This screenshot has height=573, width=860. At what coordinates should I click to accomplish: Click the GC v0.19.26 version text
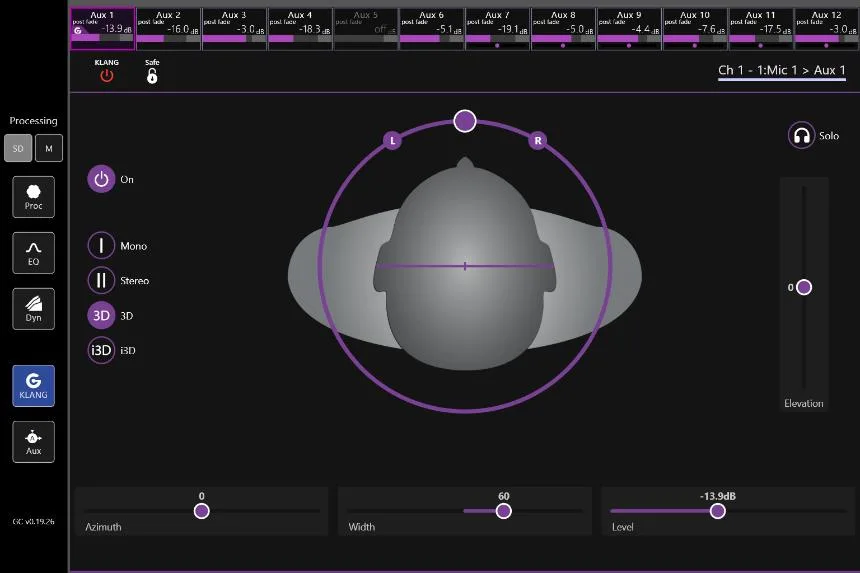tap(33, 521)
